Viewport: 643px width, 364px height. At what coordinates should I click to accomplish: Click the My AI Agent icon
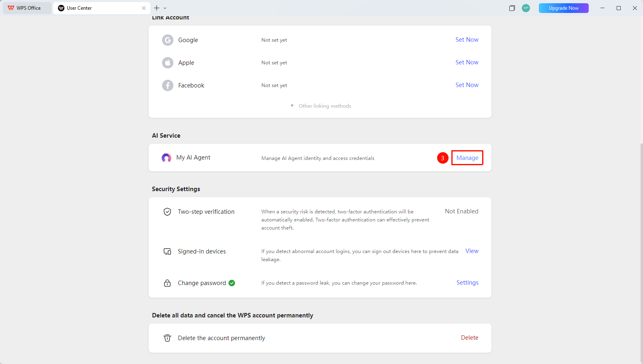click(167, 158)
